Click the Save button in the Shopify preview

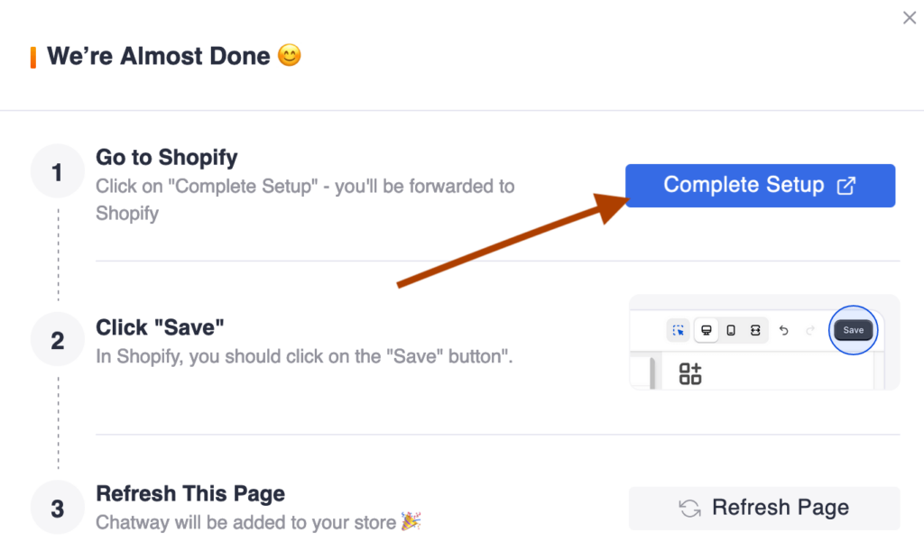pos(853,330)
